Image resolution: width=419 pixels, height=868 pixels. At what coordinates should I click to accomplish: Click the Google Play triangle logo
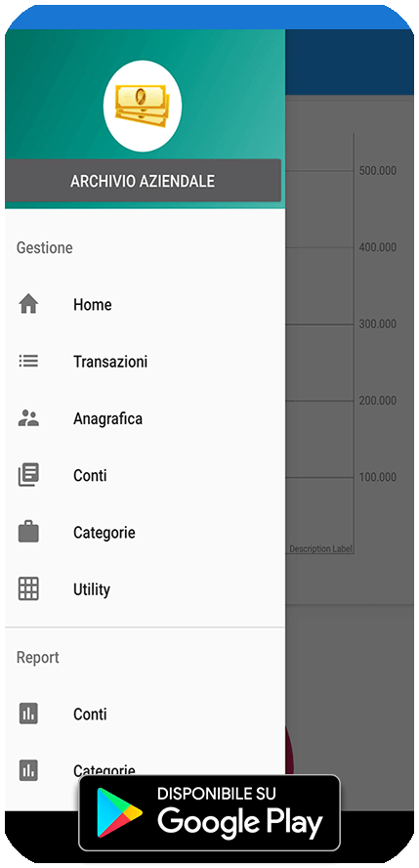pos(119,812)
